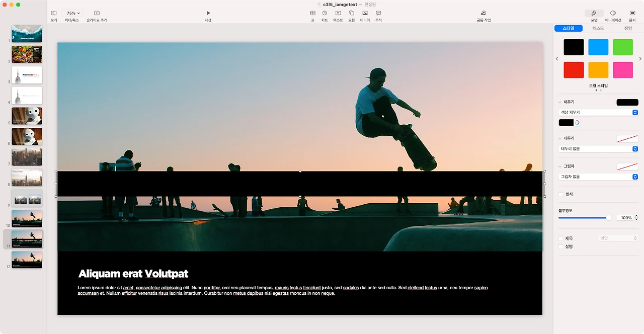
Task: Open the 그림자 없음 shadow dropdown
Action: (598, 177)
